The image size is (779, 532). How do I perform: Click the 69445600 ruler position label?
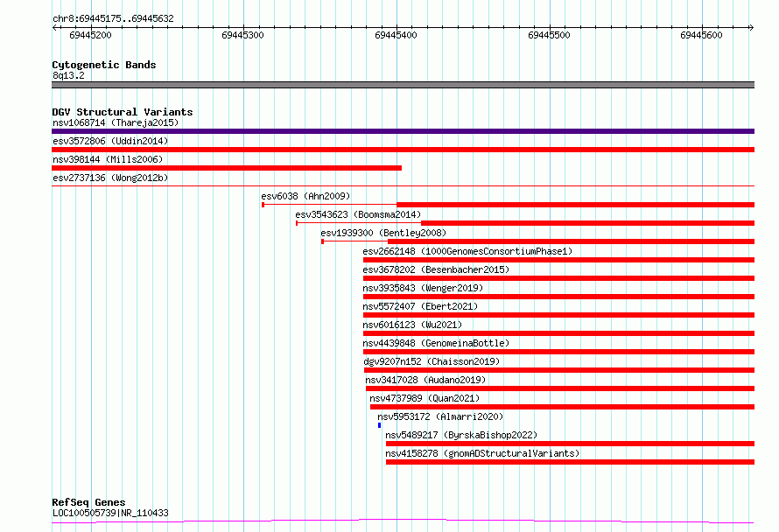tap(701, 35)
